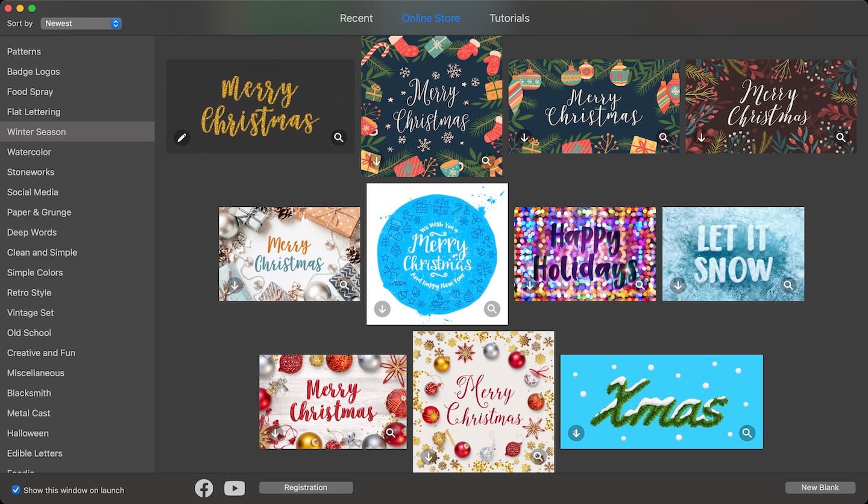Download the dark red Merry Christmas template

coord(701,137)
